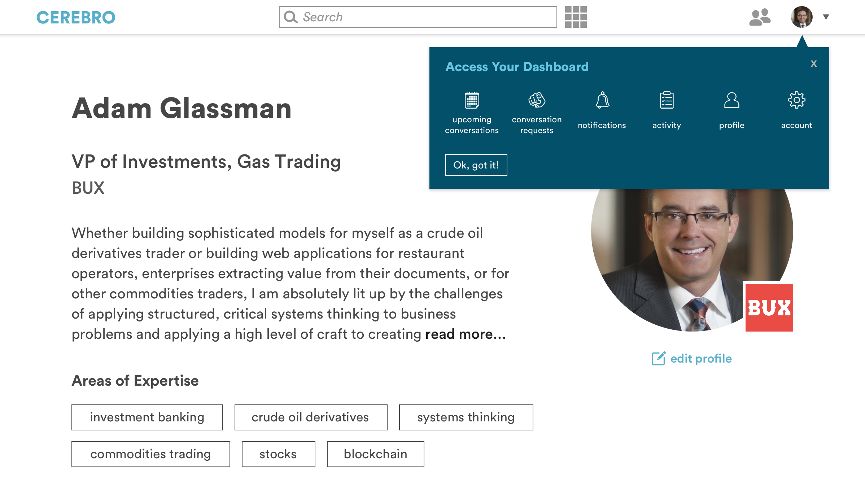This screenshot has width=865, height=504.
Task: Open profile person icon in dashboard
Action: pos(731,100)
